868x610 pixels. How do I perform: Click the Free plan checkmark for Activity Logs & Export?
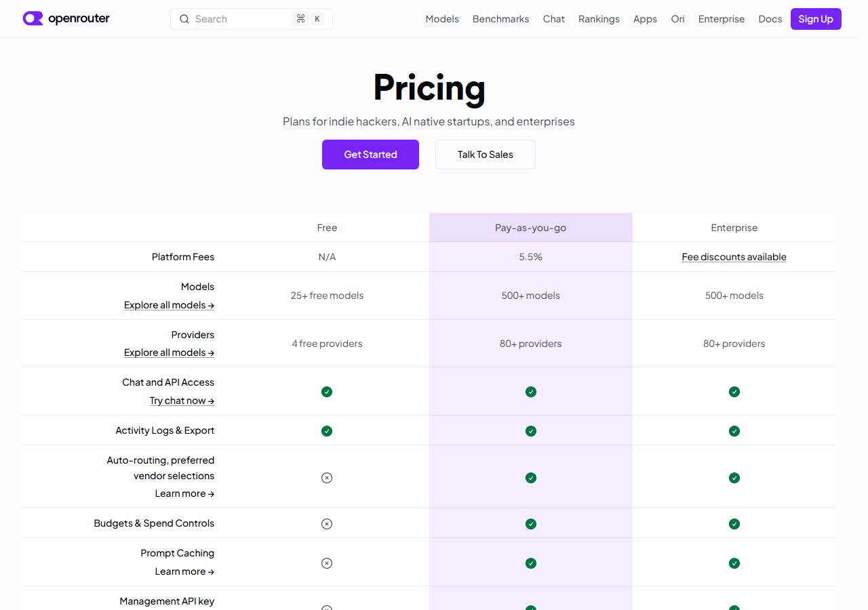tap(327, 431)
